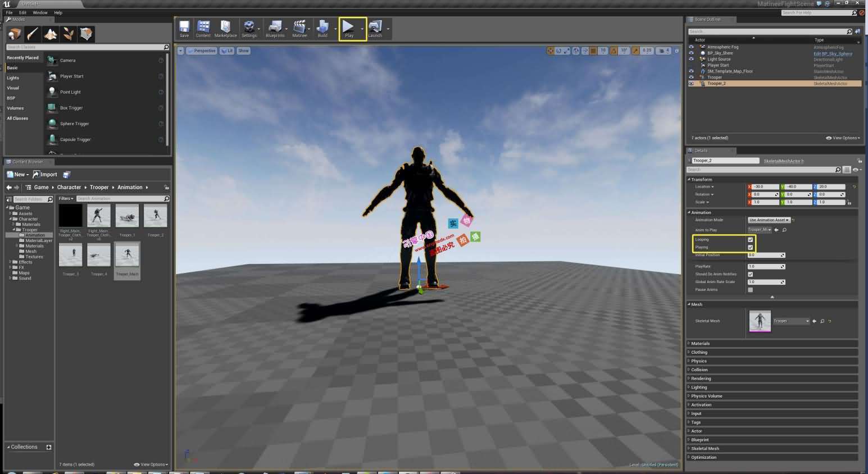Toggle the scale lock icon in Transform
Image resolution: width=868 pixels, height=474 pixels.
tap(849, 202)
